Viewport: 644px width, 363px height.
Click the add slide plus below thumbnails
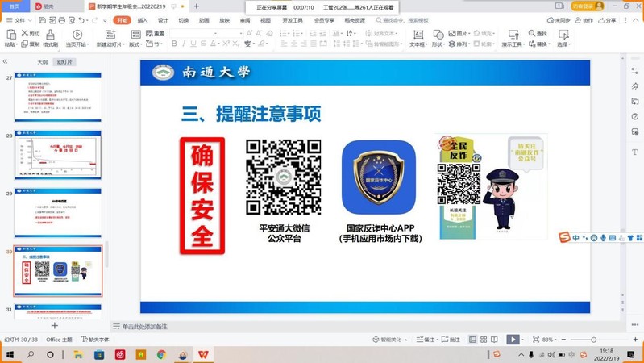point(54,326)
